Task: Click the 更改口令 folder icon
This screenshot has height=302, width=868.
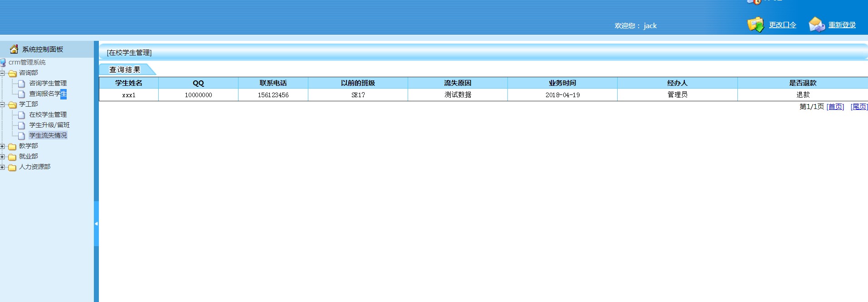Action: point(756,25)
